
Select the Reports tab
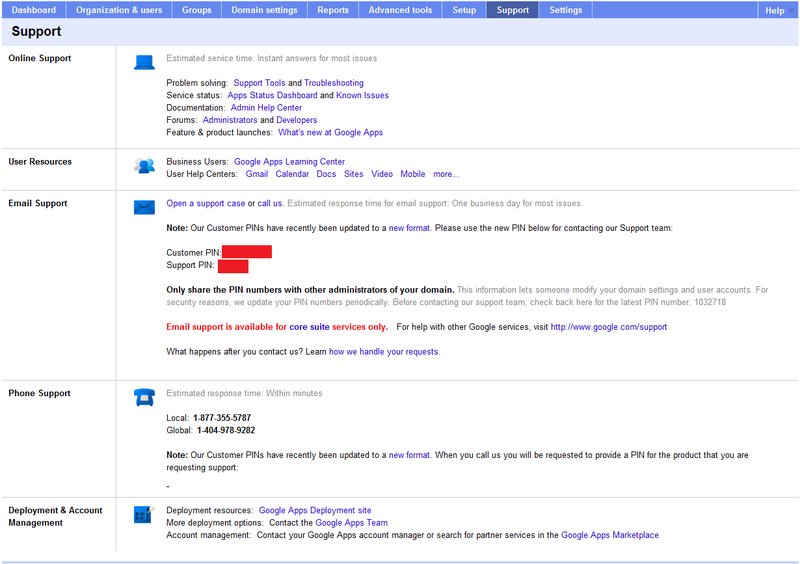(333, 10)
